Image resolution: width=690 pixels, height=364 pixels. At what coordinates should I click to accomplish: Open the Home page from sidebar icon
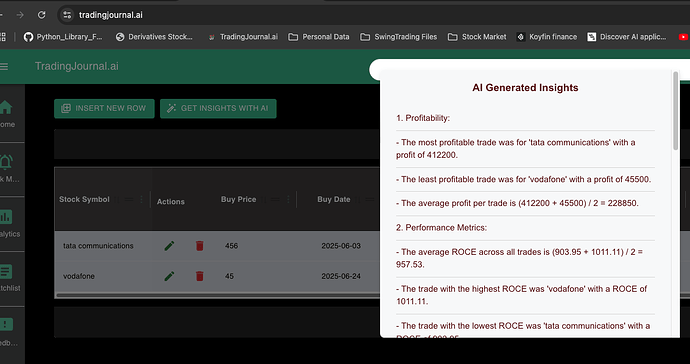pos(6,107)
